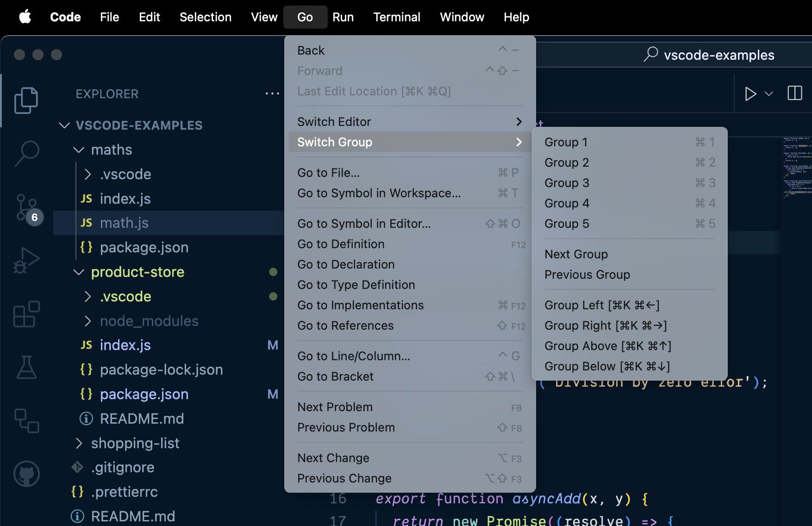
Task: Select the Explorer icon in the activity bar
Action: 26,100
